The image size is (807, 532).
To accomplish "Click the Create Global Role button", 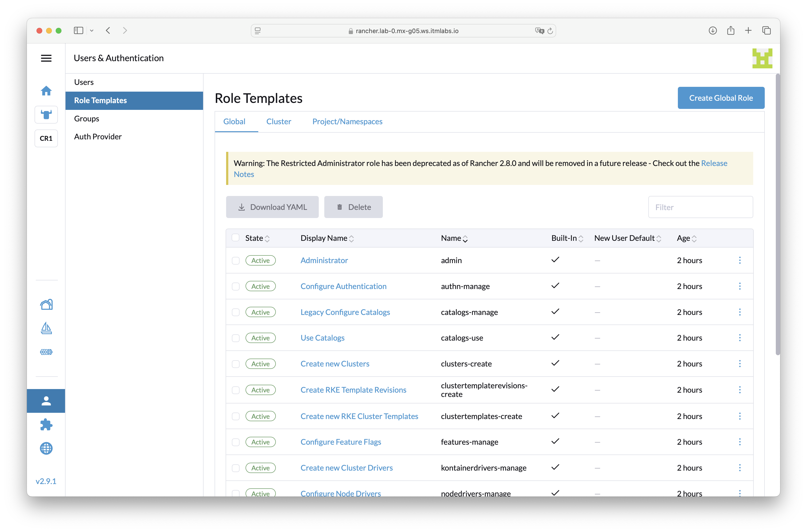I will pos(721,98).
